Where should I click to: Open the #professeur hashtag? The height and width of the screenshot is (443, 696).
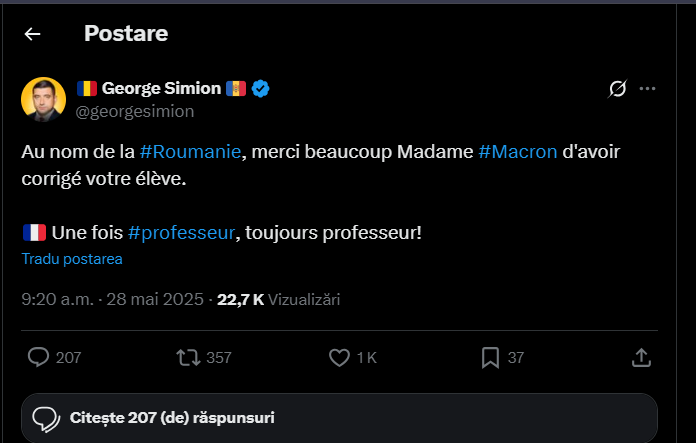[x=181, y=232]
